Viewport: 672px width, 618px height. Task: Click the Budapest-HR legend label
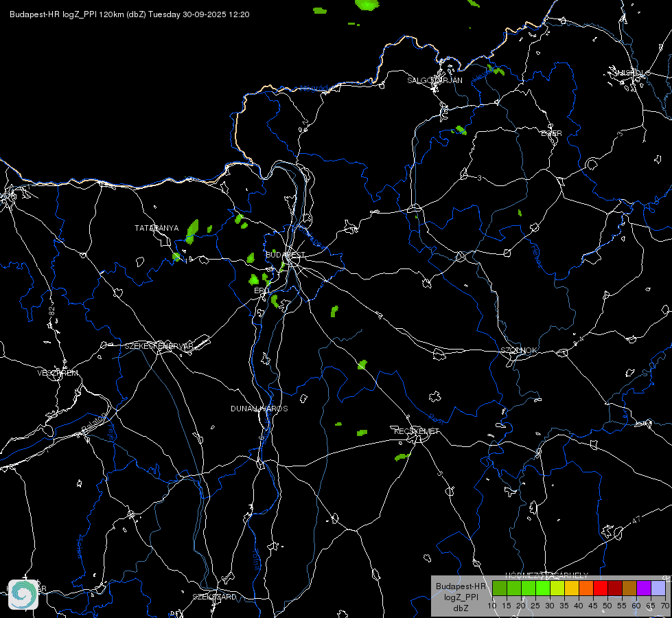click(x=461, y=587)
